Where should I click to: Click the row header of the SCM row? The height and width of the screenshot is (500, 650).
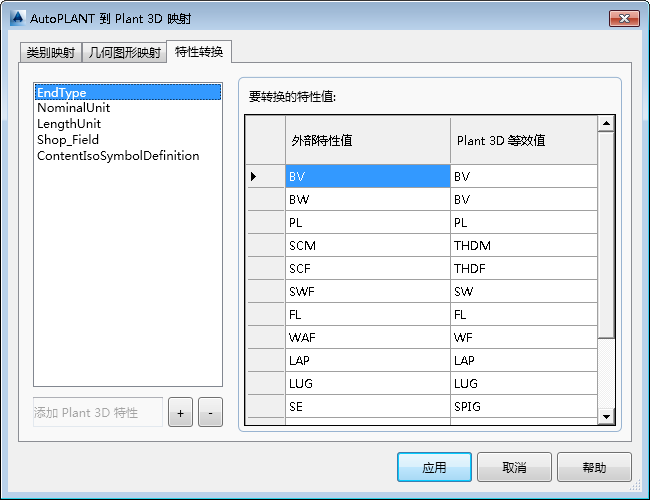[x=265, y=245]
